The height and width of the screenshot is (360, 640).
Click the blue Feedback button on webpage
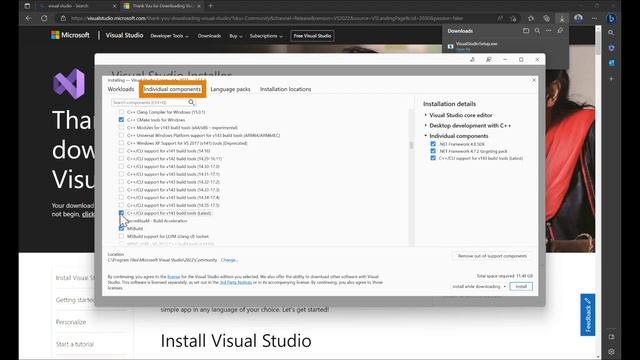click(x=588, y=315)
